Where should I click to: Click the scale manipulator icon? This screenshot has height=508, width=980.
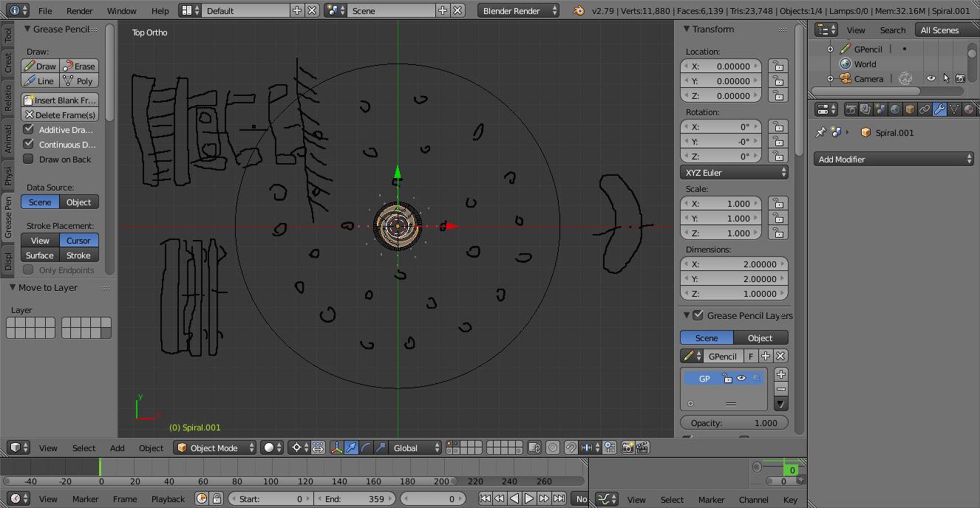(381, 447)
